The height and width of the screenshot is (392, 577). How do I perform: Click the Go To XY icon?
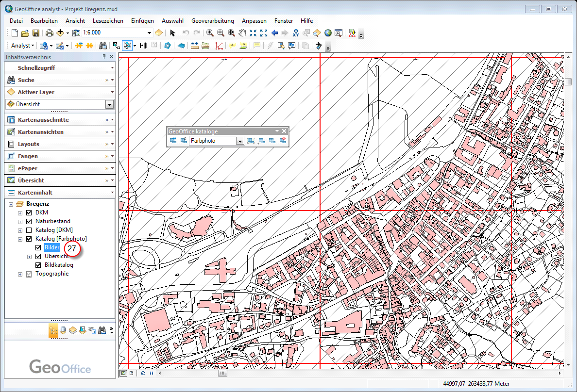[296, 33]
